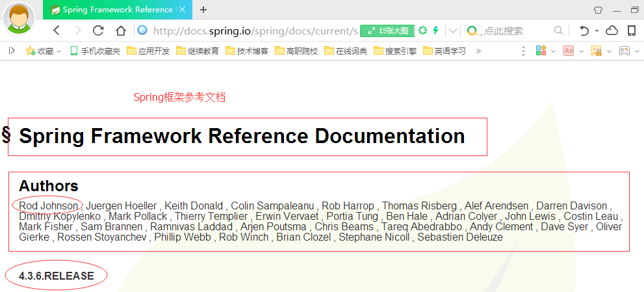
Task: Open the 收藏 favorites star menu
Action: (x=43, y=51)
